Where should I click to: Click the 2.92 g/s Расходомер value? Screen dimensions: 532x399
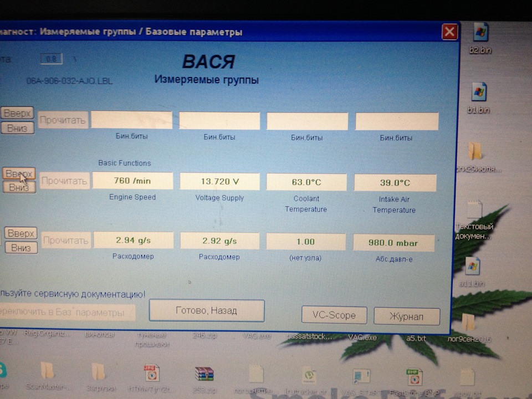coord(220,241)
